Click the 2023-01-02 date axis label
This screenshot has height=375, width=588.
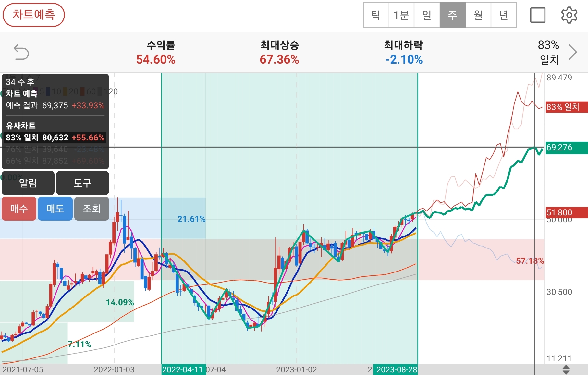pos(296,369)
